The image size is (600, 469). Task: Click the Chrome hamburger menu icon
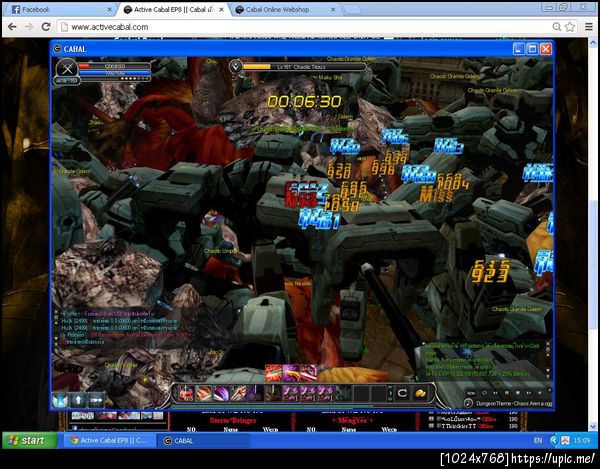tap(589, 27)
